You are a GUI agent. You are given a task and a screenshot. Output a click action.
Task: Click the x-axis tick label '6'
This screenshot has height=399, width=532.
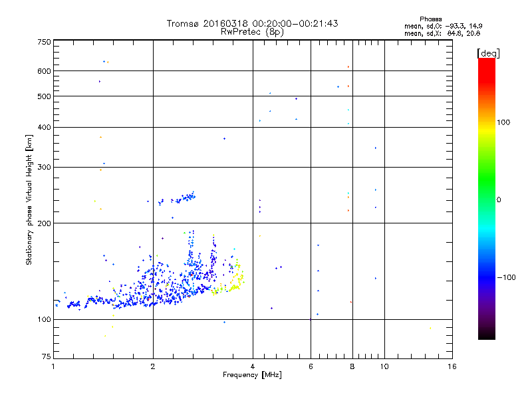point(311,366)
